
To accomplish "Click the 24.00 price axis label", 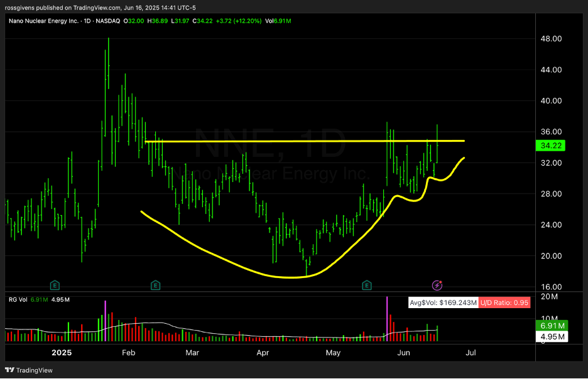I will pyautogui.click(x=551, y=225).
